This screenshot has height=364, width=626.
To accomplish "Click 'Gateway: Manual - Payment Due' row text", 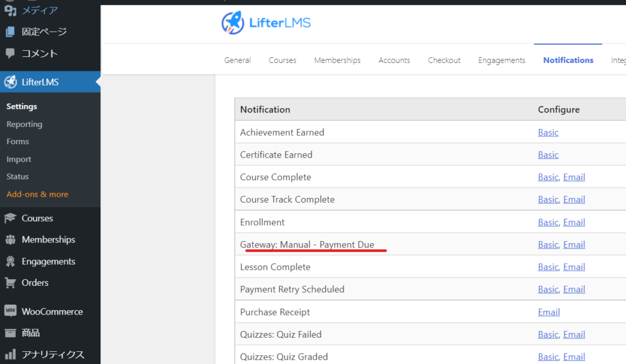I will click(x=307, y=244).
